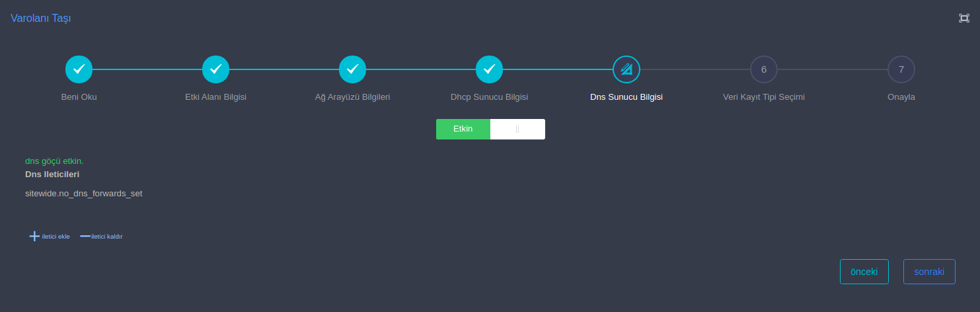Click the plus icon to add forwarder

click(x=34, y=236)
